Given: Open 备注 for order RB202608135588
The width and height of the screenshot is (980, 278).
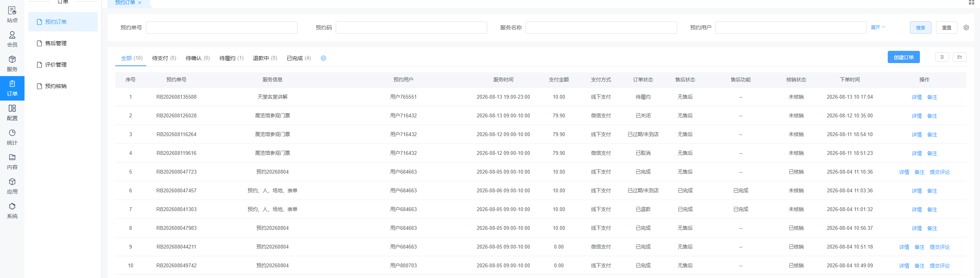Looking at the screenshot, I should 932,97.
